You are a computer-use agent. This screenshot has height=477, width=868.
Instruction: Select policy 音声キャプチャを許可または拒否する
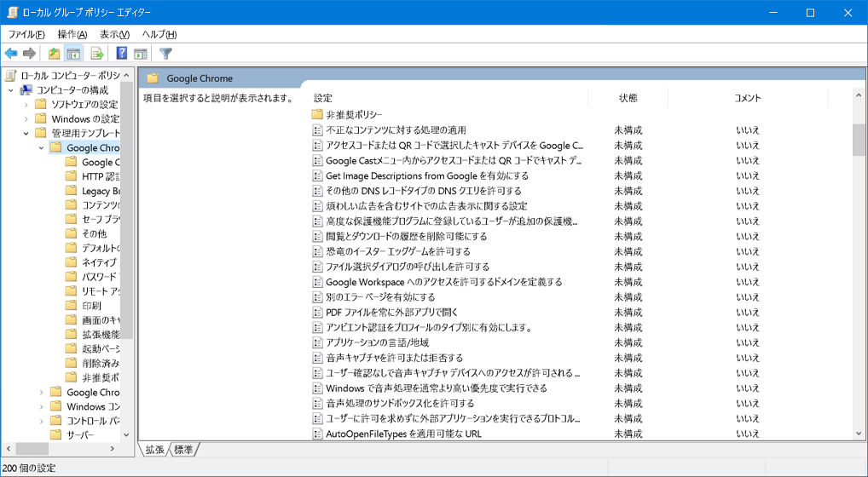coord(394,358)
